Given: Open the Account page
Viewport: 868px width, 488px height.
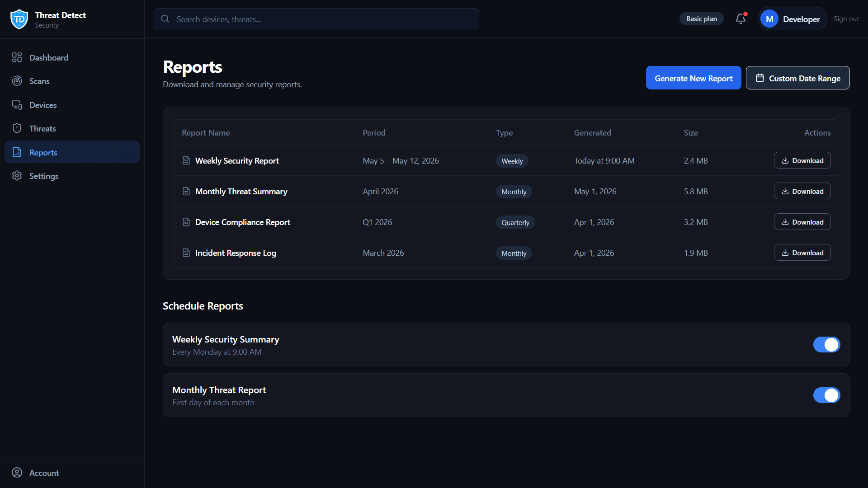Looking at the screenshot, I should [x=72, y=473].
